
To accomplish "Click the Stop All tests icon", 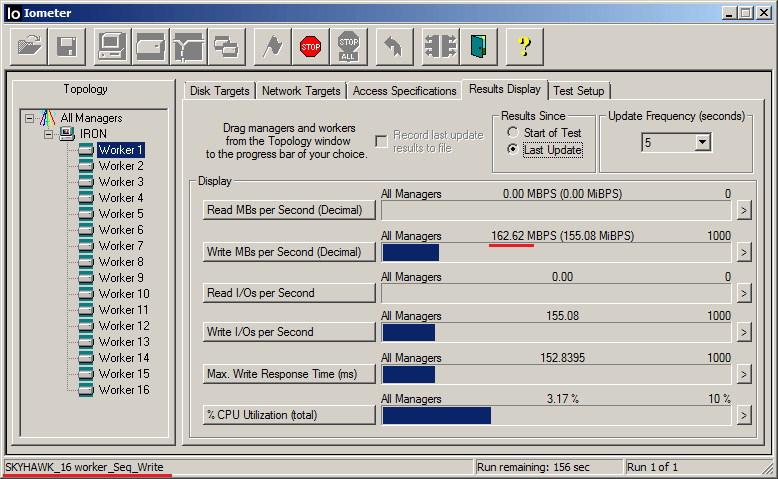I will 347,47.
